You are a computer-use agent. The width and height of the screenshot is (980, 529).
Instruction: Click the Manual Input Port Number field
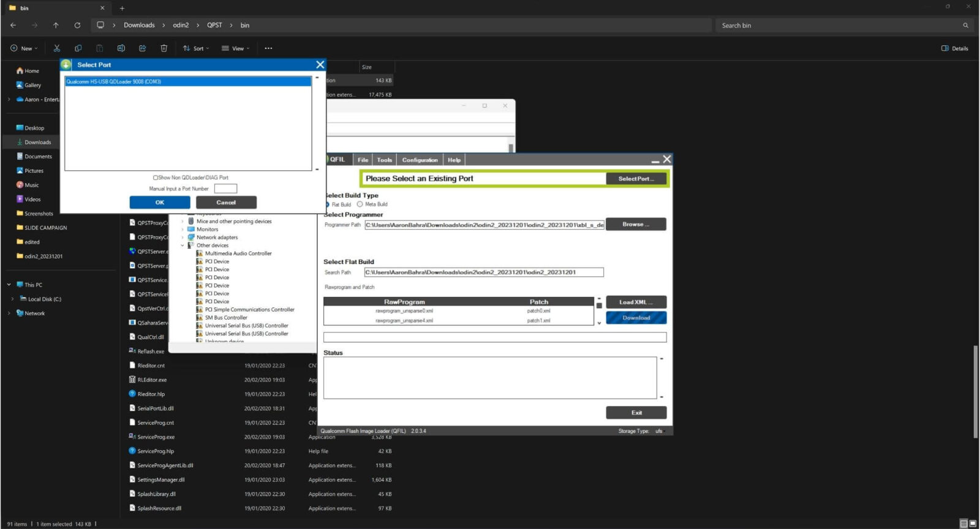tap(225, 189)
